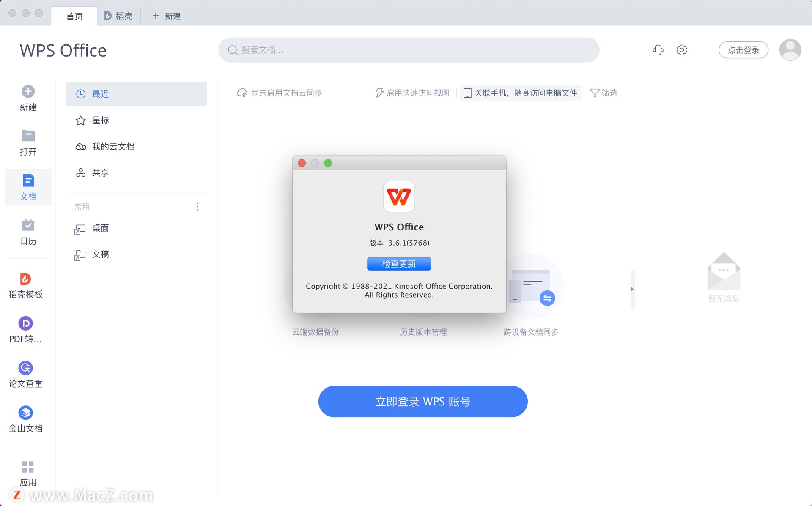Click the phone icon for 关联手机

pos(467,93)
